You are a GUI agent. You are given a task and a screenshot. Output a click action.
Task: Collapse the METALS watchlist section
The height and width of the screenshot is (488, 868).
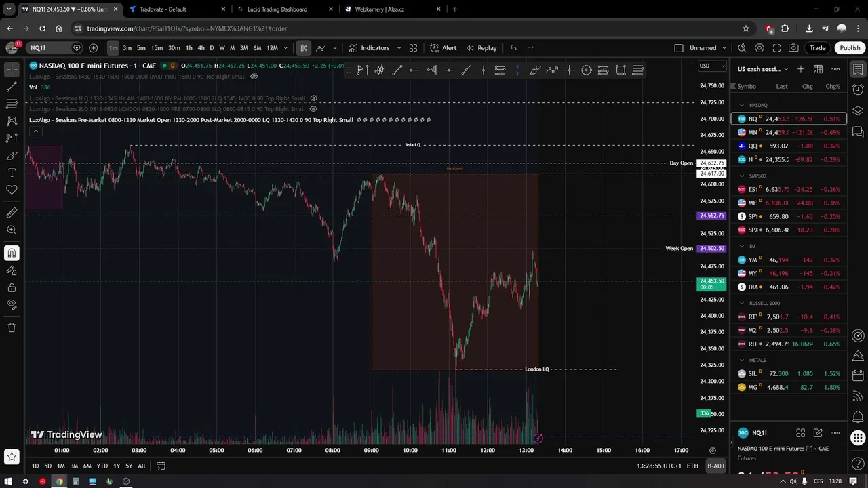(742, 360)
